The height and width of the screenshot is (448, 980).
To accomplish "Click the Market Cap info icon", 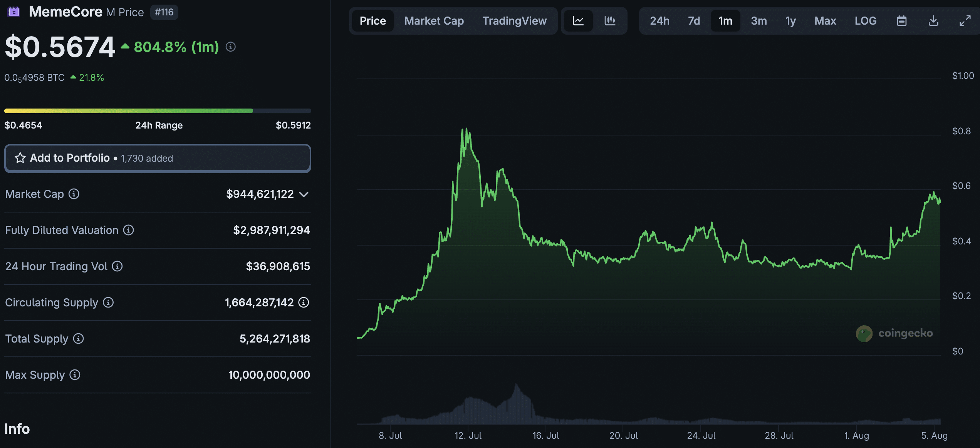I will coord(74,194).
